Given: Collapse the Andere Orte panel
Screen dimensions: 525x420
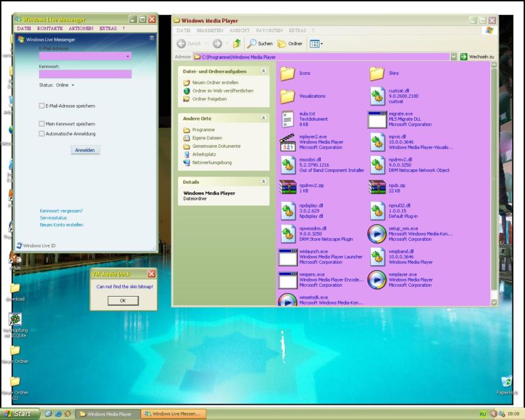Looking at the screenshot, I should coord(264,118).
